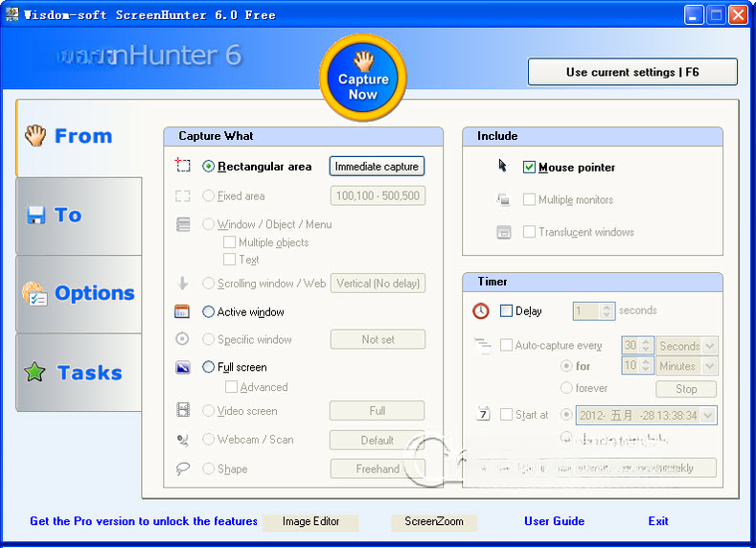Select the forever radio option

566,387
